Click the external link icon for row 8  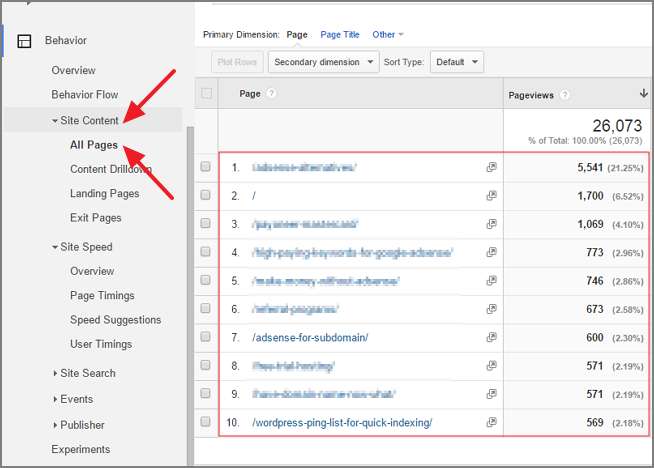(x=491, y=366)
